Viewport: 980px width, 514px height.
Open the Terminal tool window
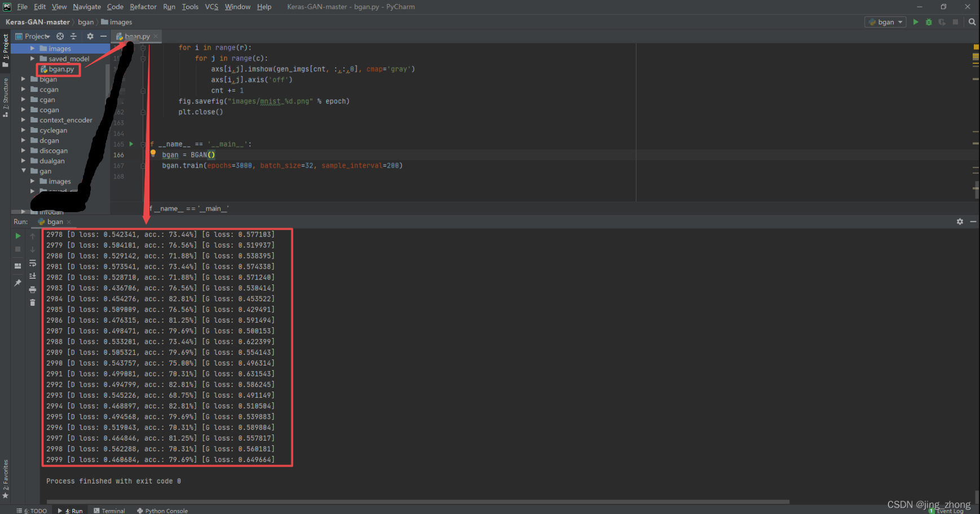pyautogui.click(x=109, y=511)
